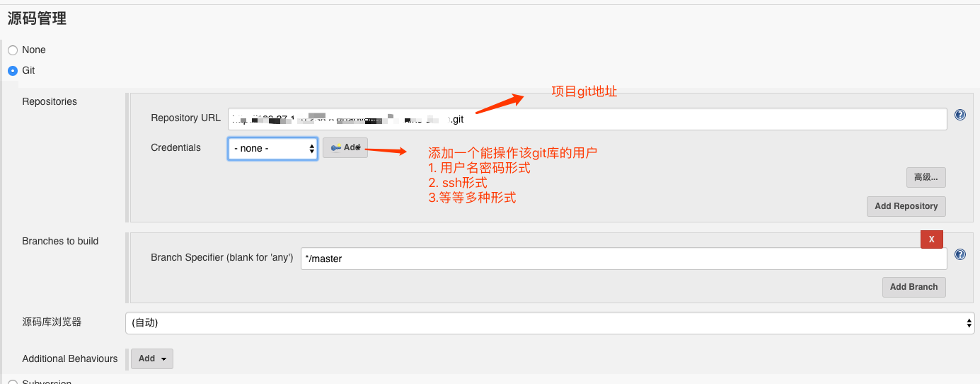
Task: Open the Credentials none dropdown
Action: tap(272, 148)
